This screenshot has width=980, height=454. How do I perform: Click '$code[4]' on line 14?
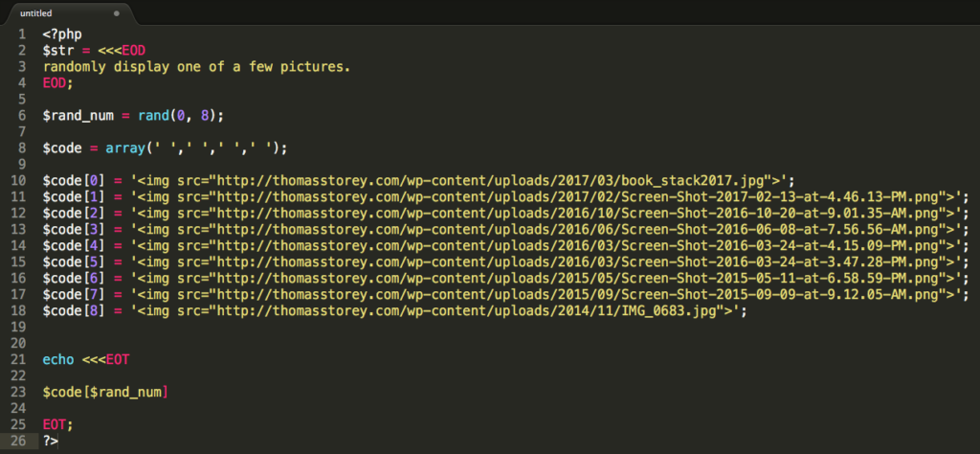[x=75, y=246]
